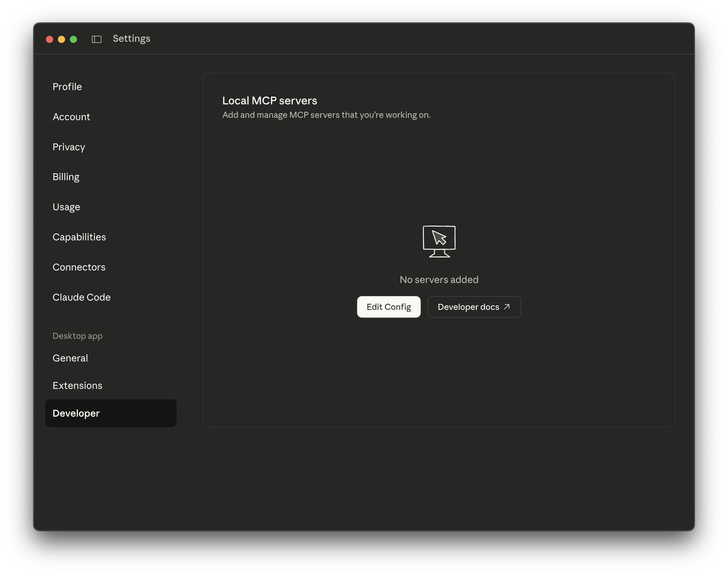Toggle the sidebar panel icon
The height and width of the screenshot is (575, 728).
coord(96,39)
